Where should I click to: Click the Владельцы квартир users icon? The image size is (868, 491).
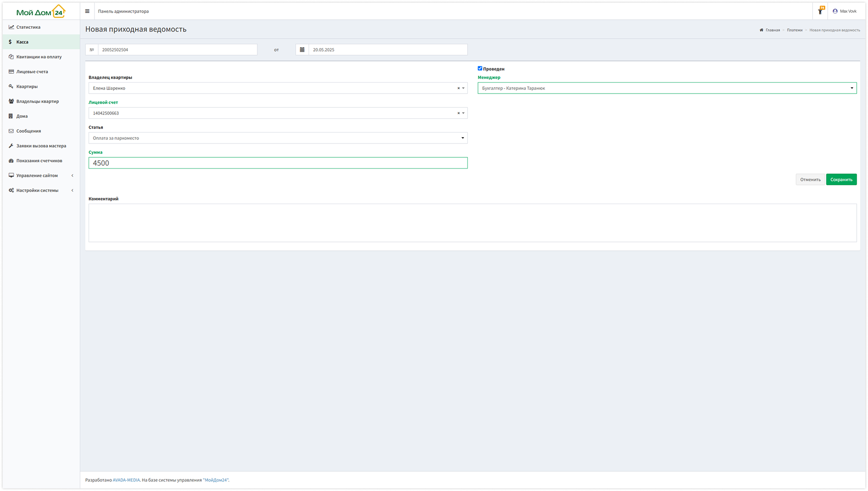tap(11, 101)
